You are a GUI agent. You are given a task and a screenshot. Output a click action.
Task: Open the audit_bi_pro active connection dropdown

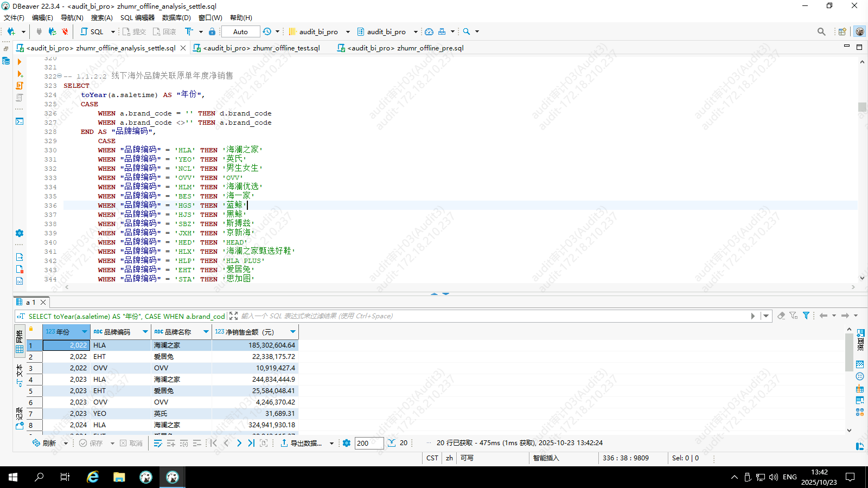pyautogui.click(x=318, y=31)
